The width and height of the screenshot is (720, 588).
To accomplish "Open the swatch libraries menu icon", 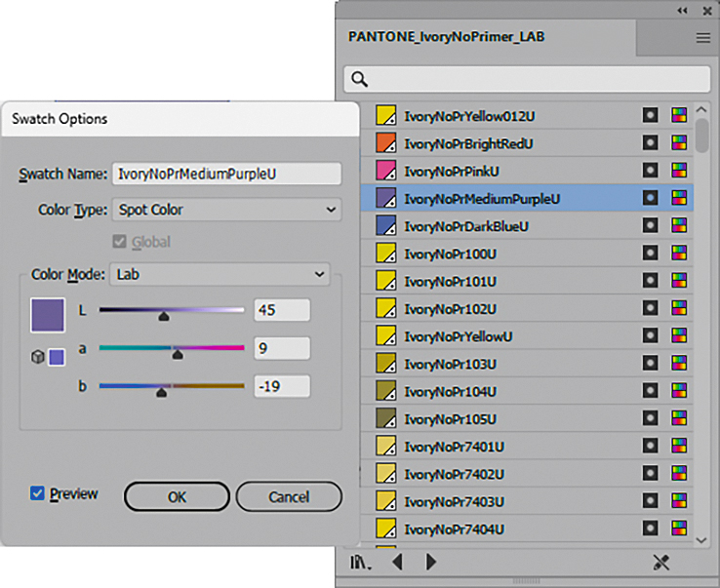I will [361, 562].
